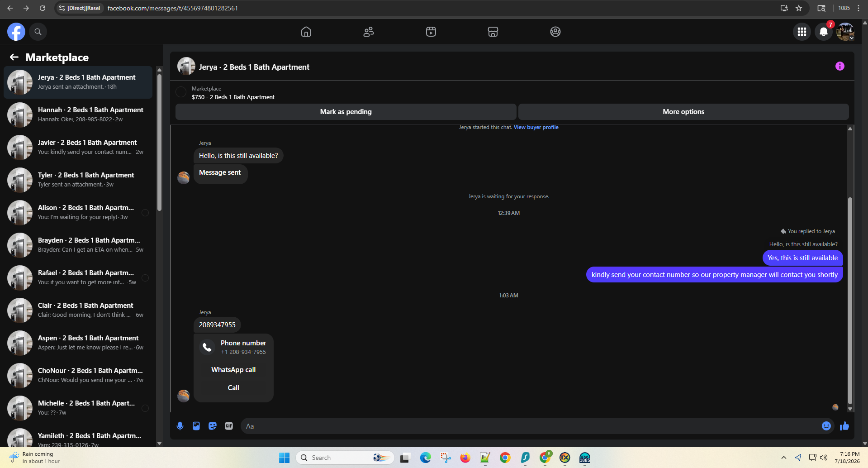The height and width of the screenshot is (468, 868).
Task: Start a WhatsApp call to Jerya
Action: 233,370
